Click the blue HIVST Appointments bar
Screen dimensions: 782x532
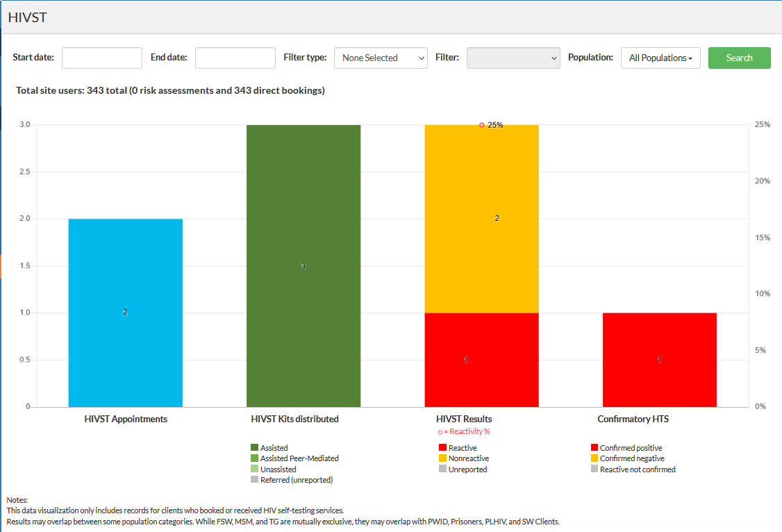pos(126,313)
